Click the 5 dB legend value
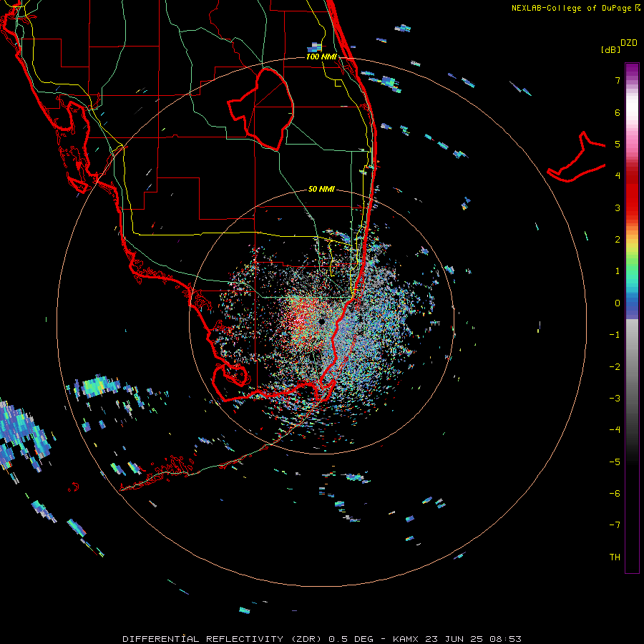The width and height of the screenshot is (644, 644). 618,144
